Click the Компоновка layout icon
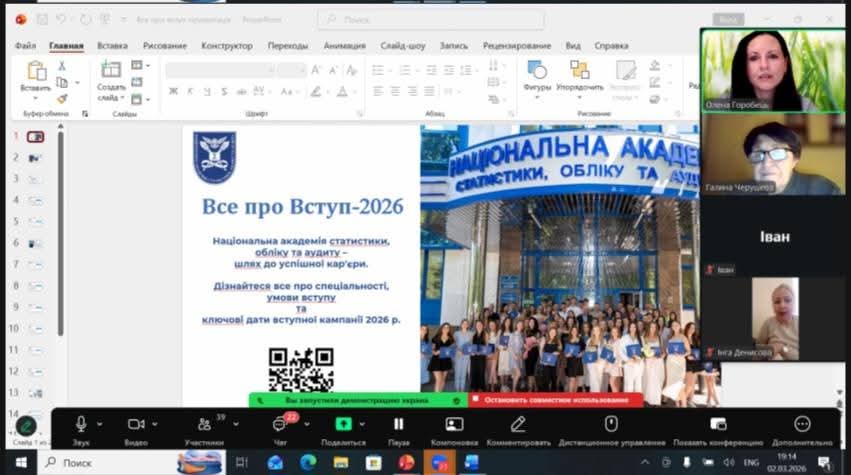 [x=455, y=425]
